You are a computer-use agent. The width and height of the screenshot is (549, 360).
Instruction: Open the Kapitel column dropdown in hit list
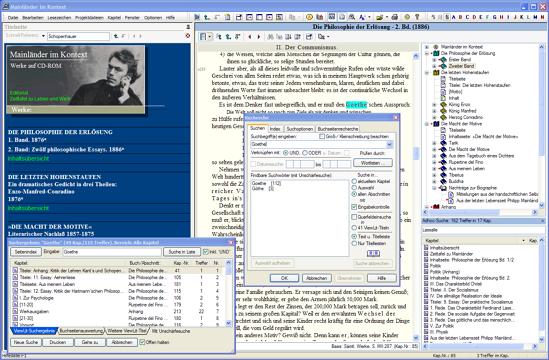pos(523,241)
